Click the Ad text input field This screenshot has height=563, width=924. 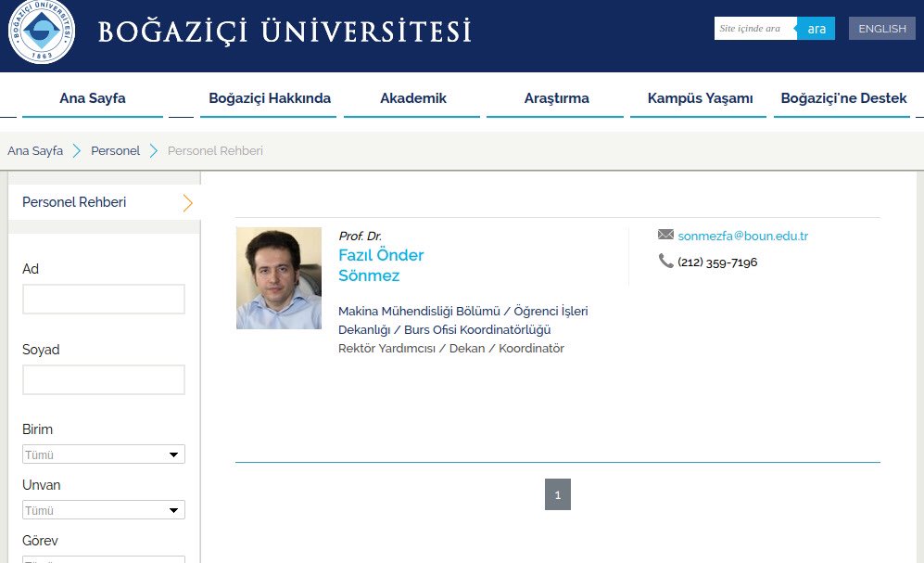[103, 299]
